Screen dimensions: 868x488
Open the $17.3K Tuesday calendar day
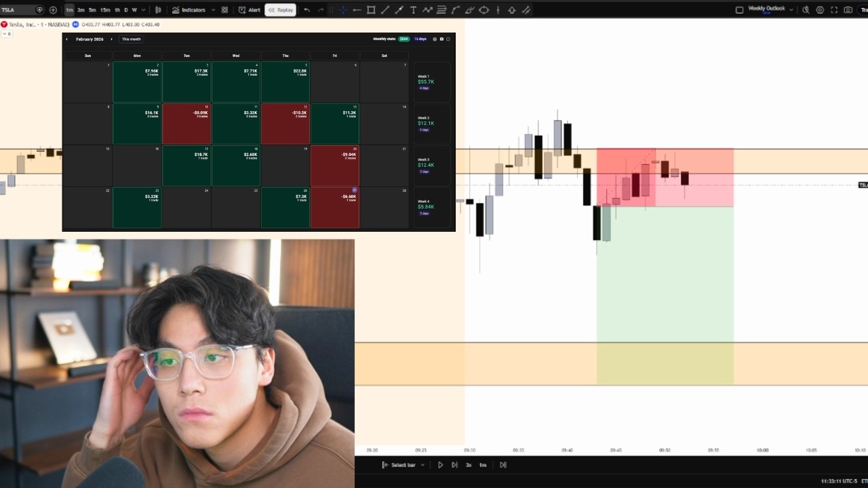(x=186, y=82)
